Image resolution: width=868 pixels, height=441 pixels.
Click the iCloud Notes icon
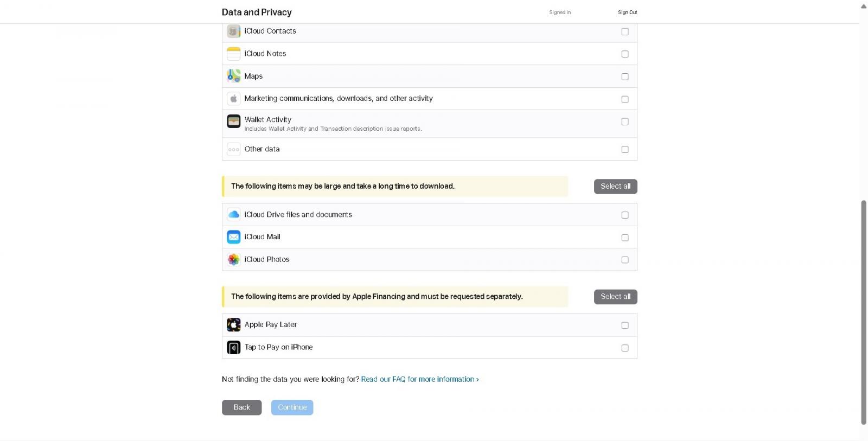(233, 54)
